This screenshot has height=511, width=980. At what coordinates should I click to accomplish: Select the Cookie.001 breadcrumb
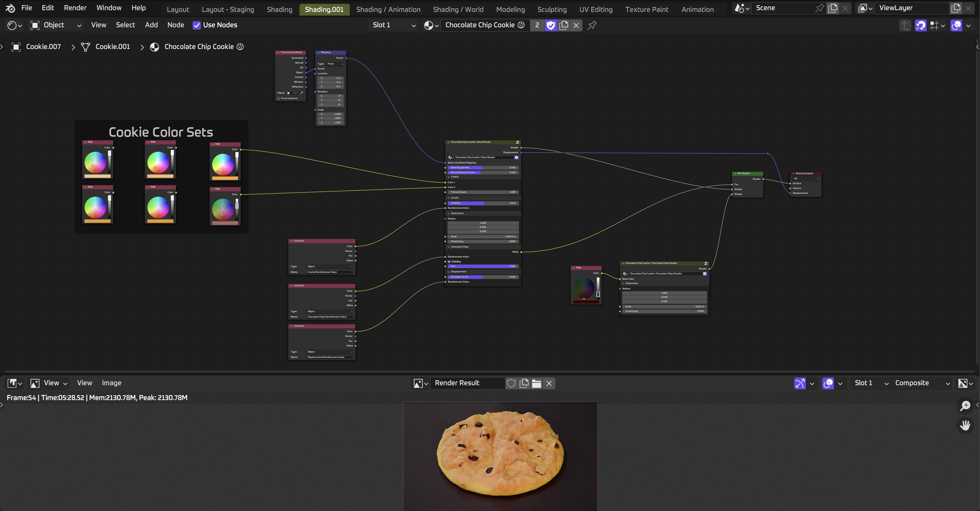click(112, 47)
